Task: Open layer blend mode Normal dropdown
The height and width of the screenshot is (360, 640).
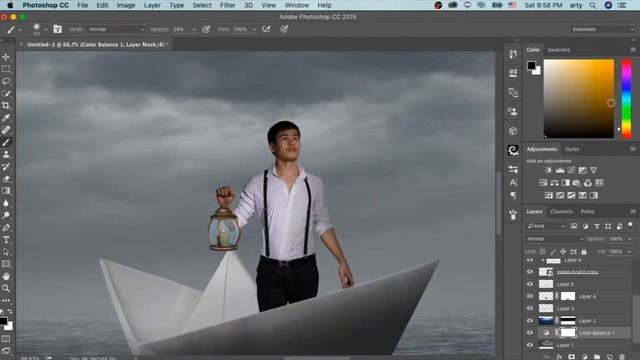Action: click(x=554, y=239)
